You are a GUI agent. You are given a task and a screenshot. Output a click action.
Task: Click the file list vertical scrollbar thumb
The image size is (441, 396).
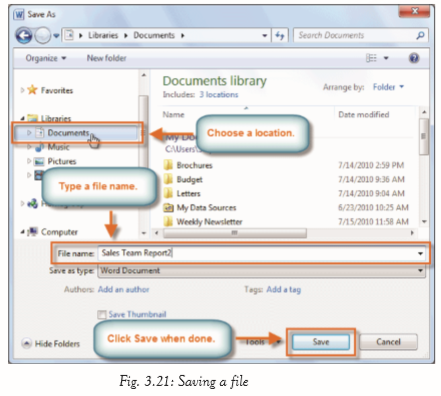pos(424,136)
